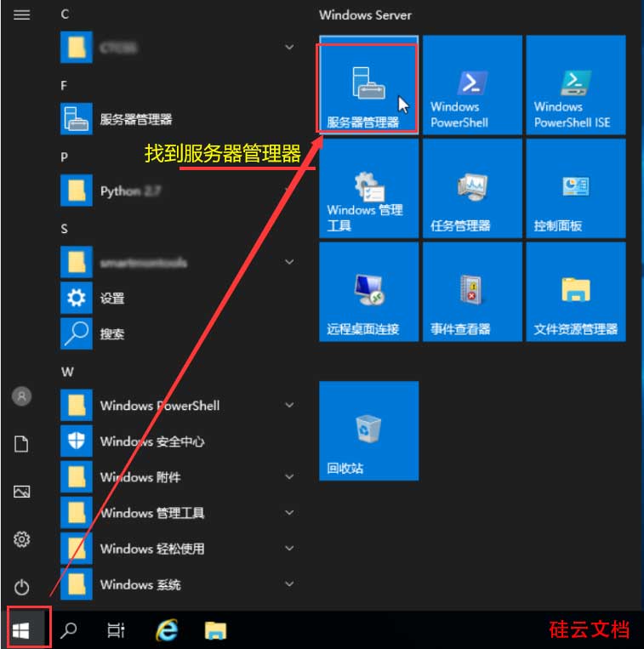Open Documents from the sidebar
This screenshot has width=644, height=649.
click(21, 444)
